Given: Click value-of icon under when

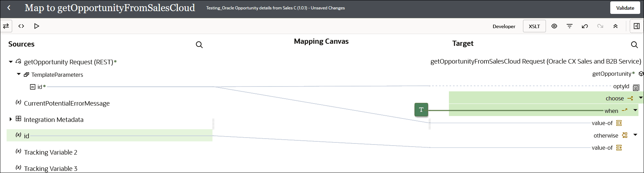Looking at the screenshot, I should (x=619, y=123).
